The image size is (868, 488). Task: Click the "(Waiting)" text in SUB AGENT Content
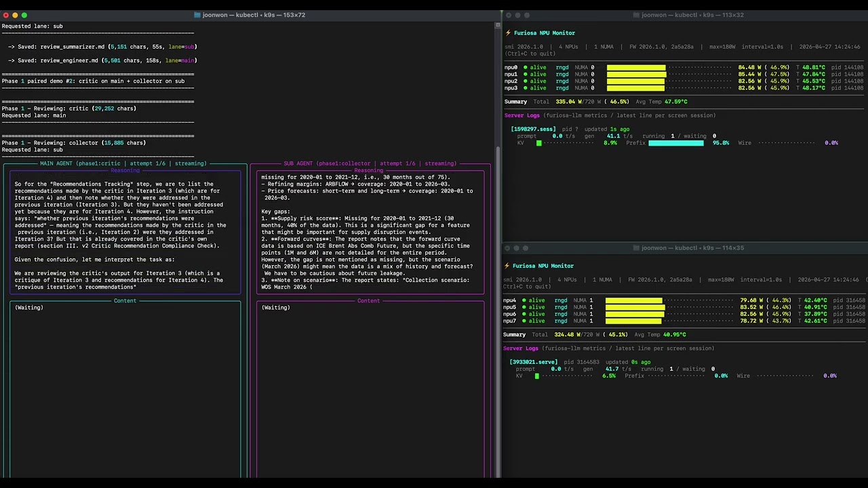pos(276,308)
